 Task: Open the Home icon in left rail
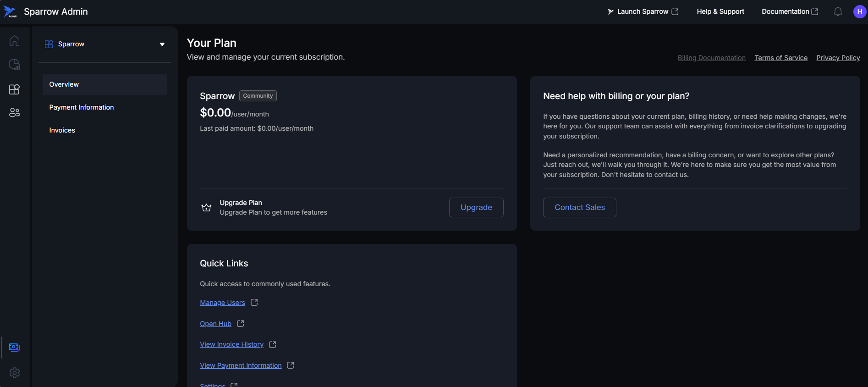(x=14, y=41)
